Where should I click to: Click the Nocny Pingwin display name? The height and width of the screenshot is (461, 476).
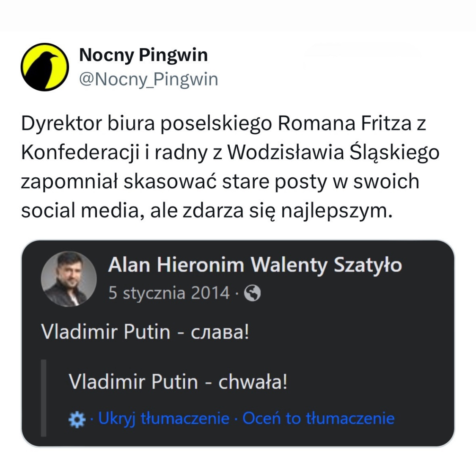click(143, 55)
